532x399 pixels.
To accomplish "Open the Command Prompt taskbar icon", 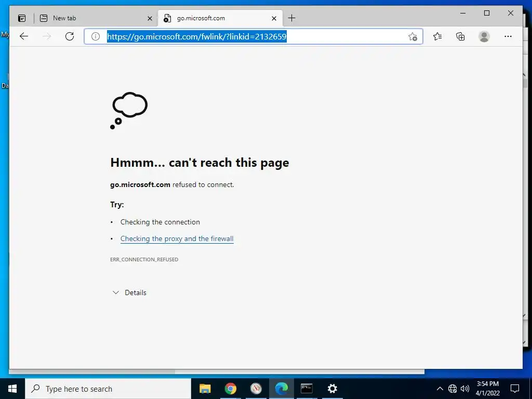I will click(307, 389).
